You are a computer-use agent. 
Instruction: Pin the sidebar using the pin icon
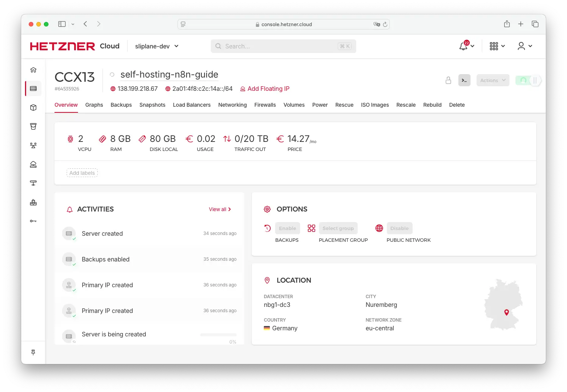point(33,352)
